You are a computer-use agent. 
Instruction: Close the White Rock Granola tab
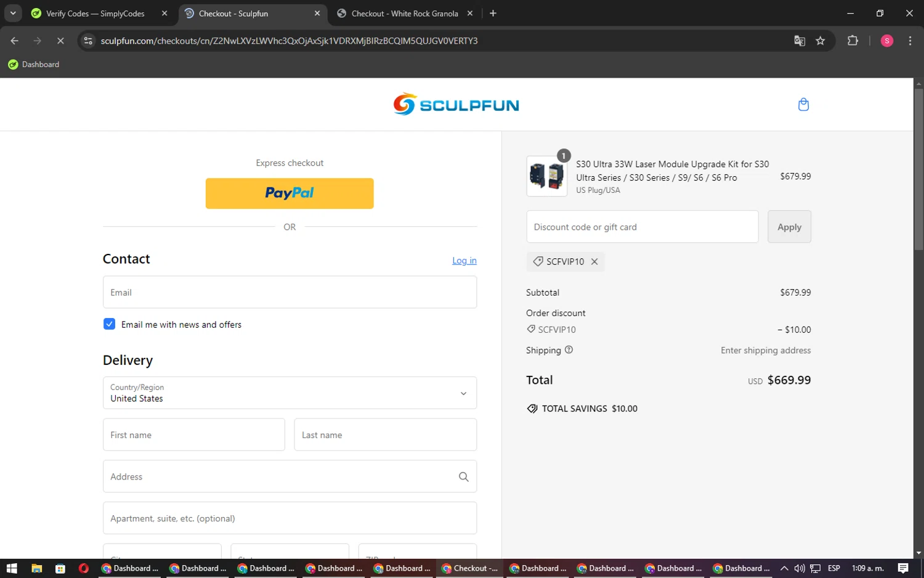click(x=470, y=14)
